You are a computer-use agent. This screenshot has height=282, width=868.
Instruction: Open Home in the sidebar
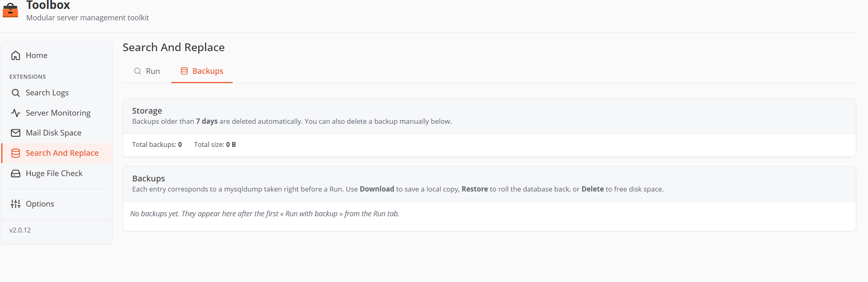tap(57, 56)
